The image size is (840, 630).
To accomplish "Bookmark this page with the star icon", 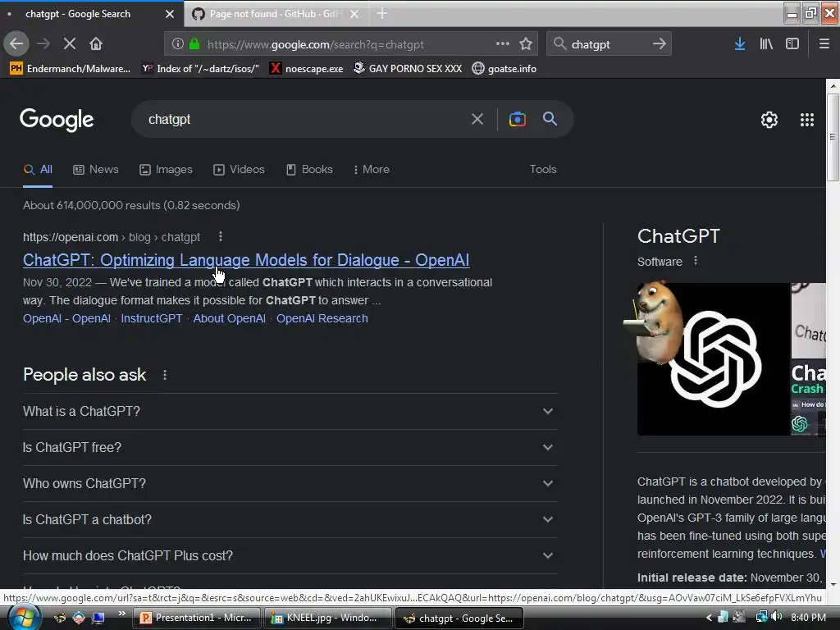I will click(x=526, y=44).
